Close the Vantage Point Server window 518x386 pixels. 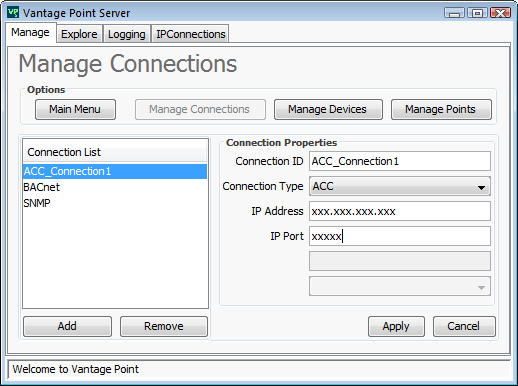500,13
